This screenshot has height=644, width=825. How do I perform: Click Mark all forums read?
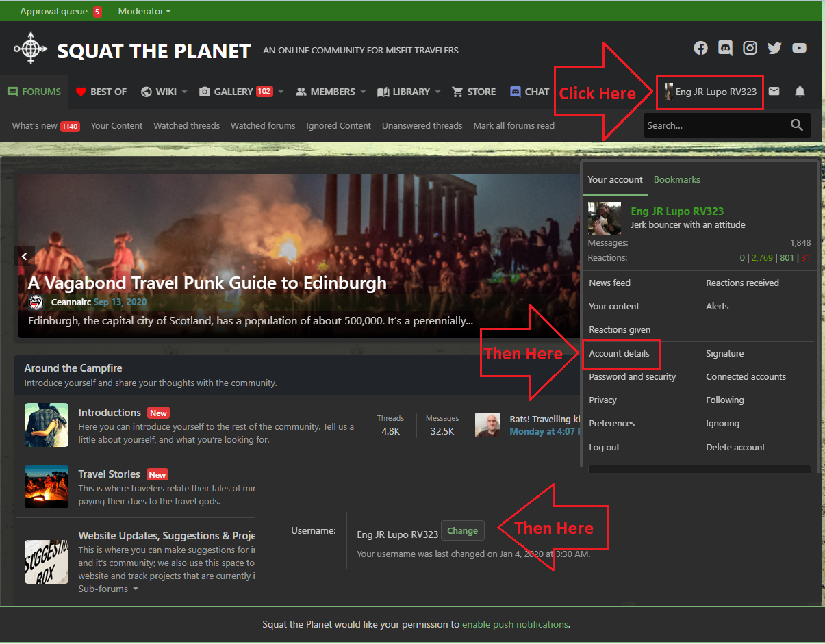[513, 125]
